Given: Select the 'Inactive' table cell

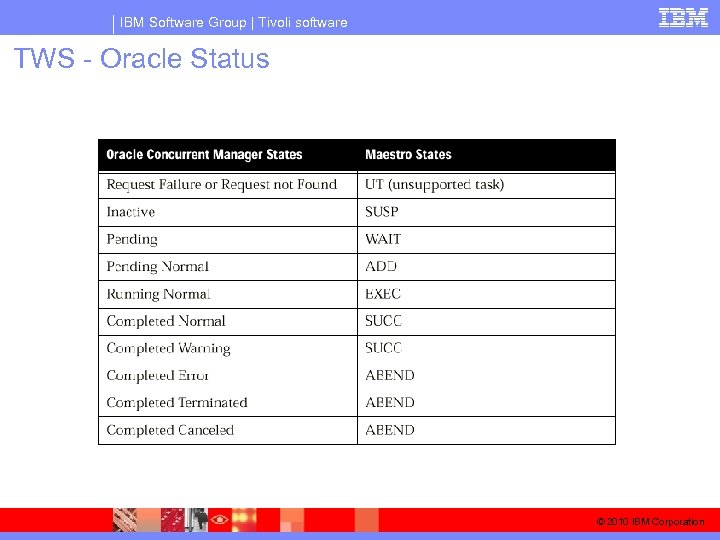Looking at the screenshot, I should coord(228,212).
